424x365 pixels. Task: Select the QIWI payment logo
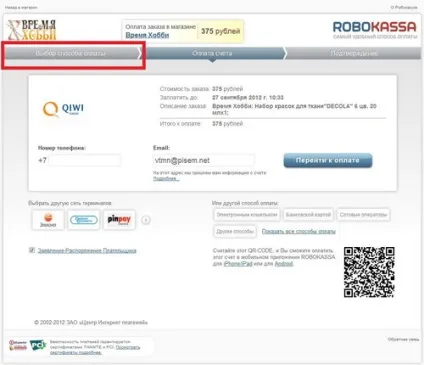point(63,109)
